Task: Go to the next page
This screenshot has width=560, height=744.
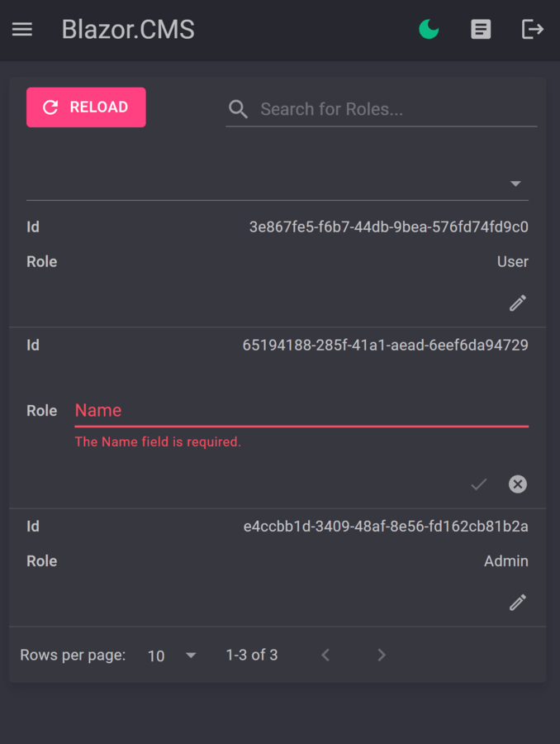Action: (382, 656)
